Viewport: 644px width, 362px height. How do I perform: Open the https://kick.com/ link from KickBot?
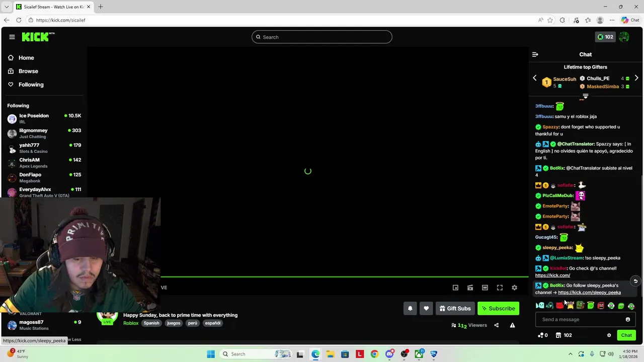tap(552, 276)
